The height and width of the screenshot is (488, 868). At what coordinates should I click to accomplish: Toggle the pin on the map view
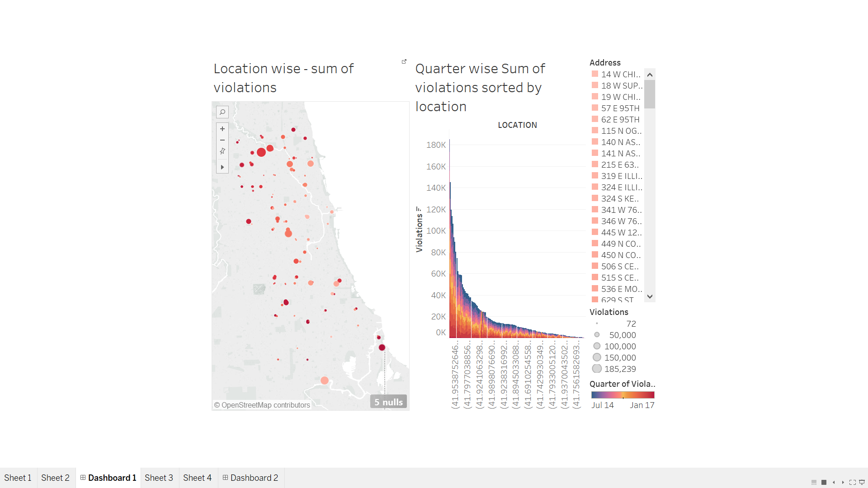(x=222, y=151)
